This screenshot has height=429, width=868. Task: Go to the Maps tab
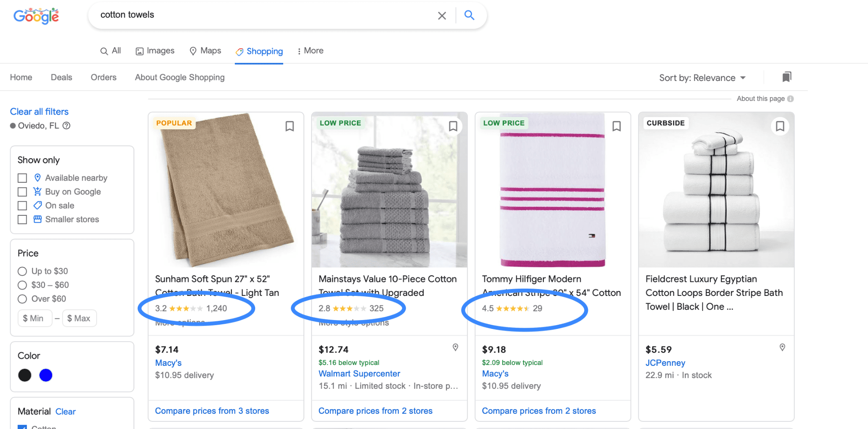pos(205,51)
